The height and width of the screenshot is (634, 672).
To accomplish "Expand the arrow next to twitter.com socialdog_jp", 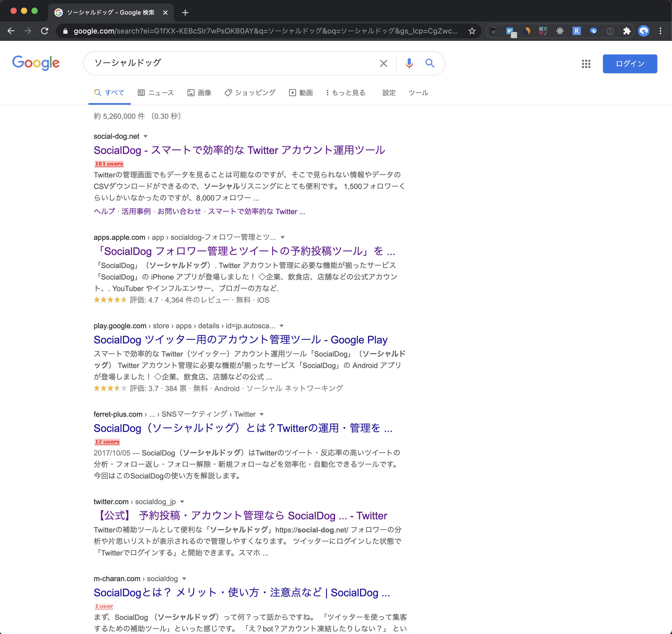I will click(182, 502).
